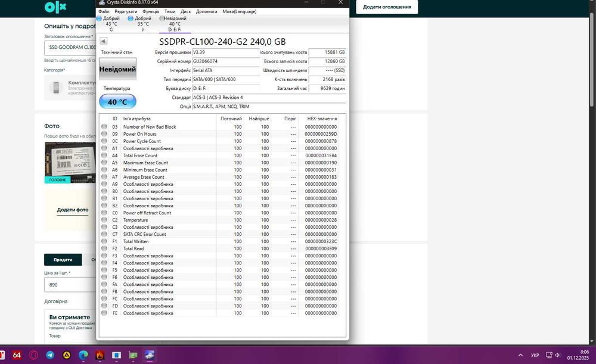Screen dimensions: 596x364
Task: Select the Продати button on OLX form
Action: click(x=63, y=260)
